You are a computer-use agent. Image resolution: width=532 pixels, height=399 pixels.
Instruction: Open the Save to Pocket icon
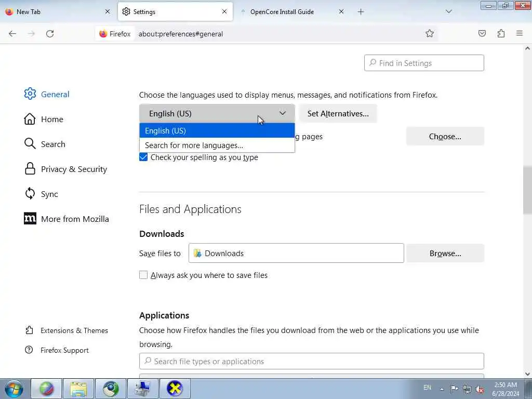(482, 33)
